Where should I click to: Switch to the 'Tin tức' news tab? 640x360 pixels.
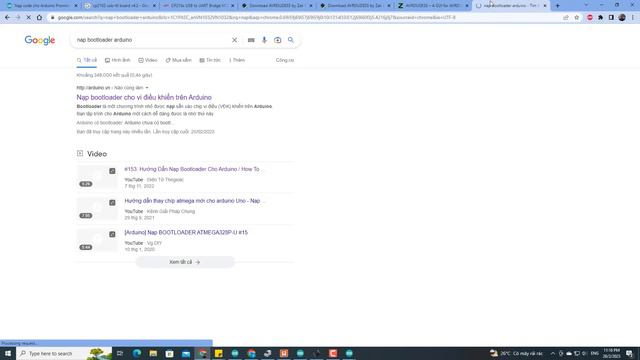(210, 60)
